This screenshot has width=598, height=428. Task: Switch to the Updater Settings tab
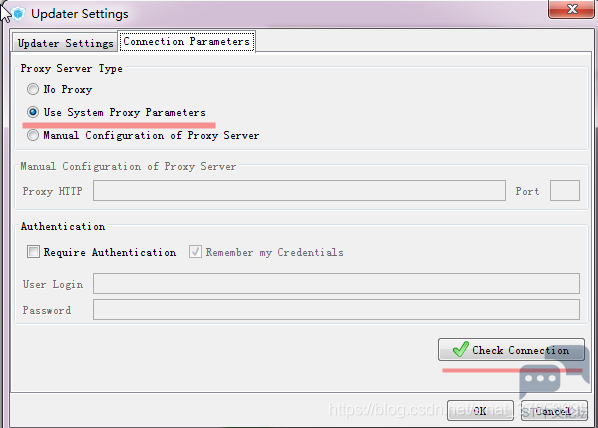click(65, 43)
